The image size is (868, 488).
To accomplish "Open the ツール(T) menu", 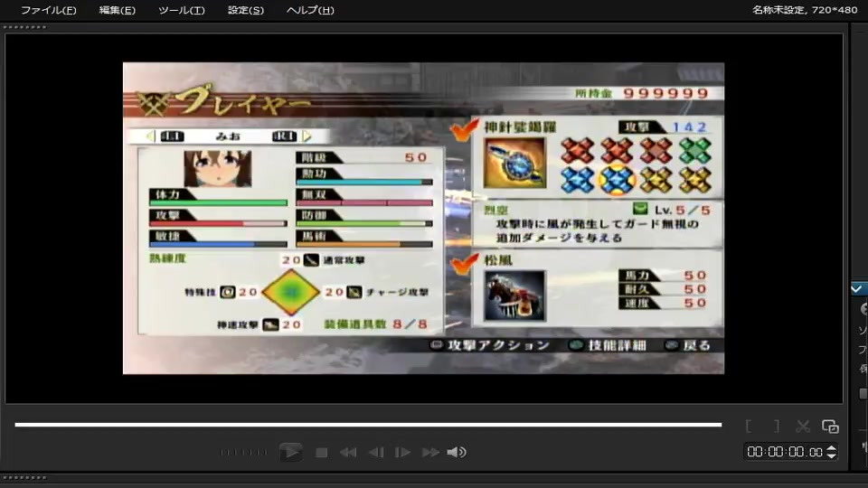I will 182,10.
